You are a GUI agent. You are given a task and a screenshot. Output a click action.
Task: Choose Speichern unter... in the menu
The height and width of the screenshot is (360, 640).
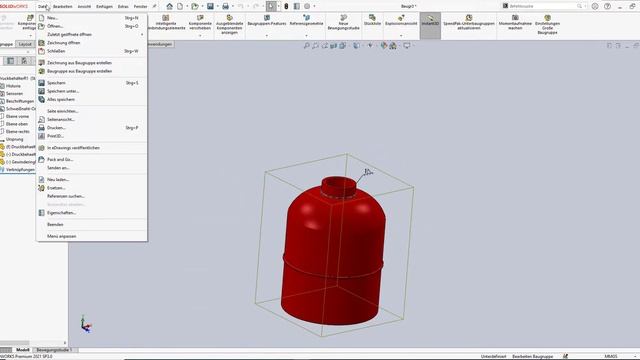[x=92, y=91]
